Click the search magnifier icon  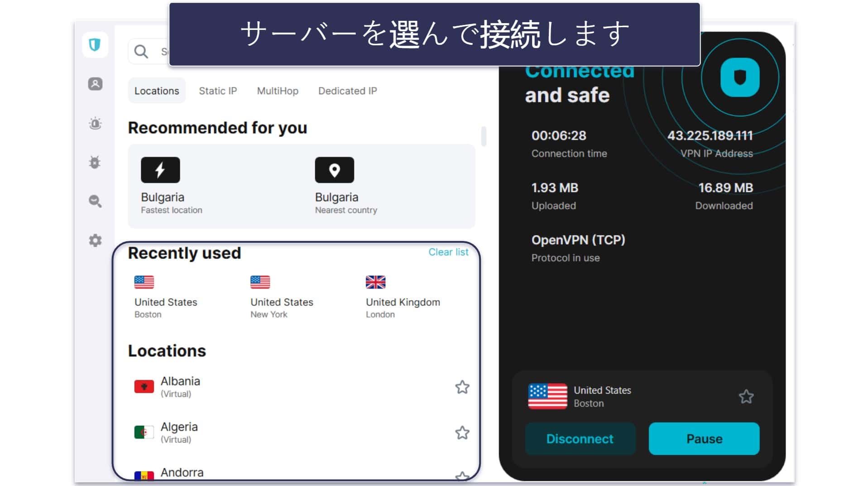click(141, 52)
